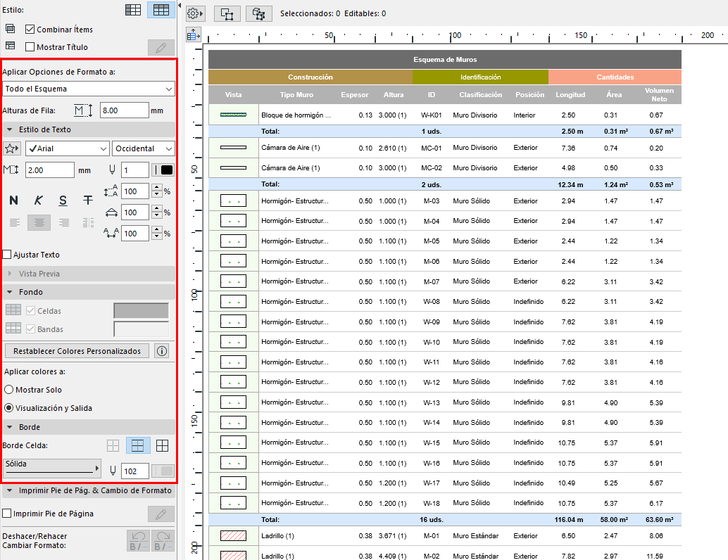Click Restablecer Colores Personalizados button
This screenshot has height=560, width=728.
(77, 351)
